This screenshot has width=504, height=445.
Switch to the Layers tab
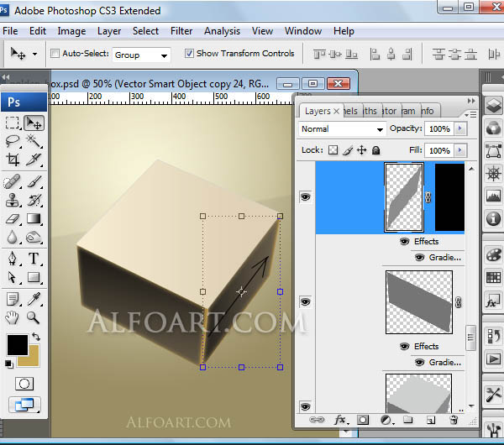click(x=318, y=111)
